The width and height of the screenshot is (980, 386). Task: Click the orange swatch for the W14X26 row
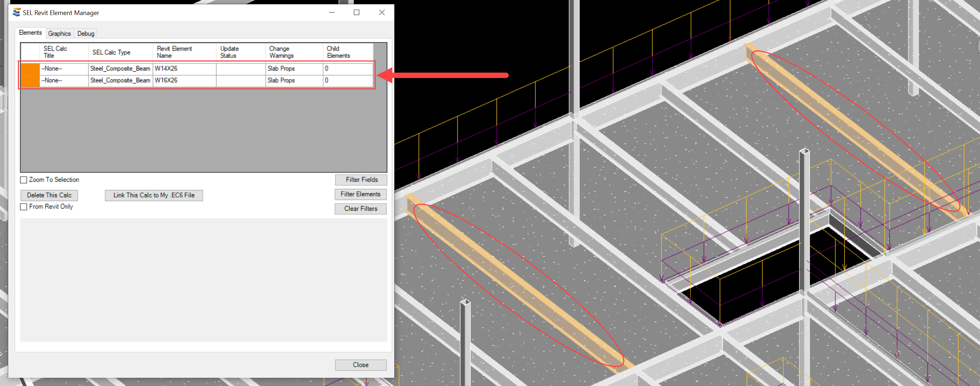tap(30, 69)
